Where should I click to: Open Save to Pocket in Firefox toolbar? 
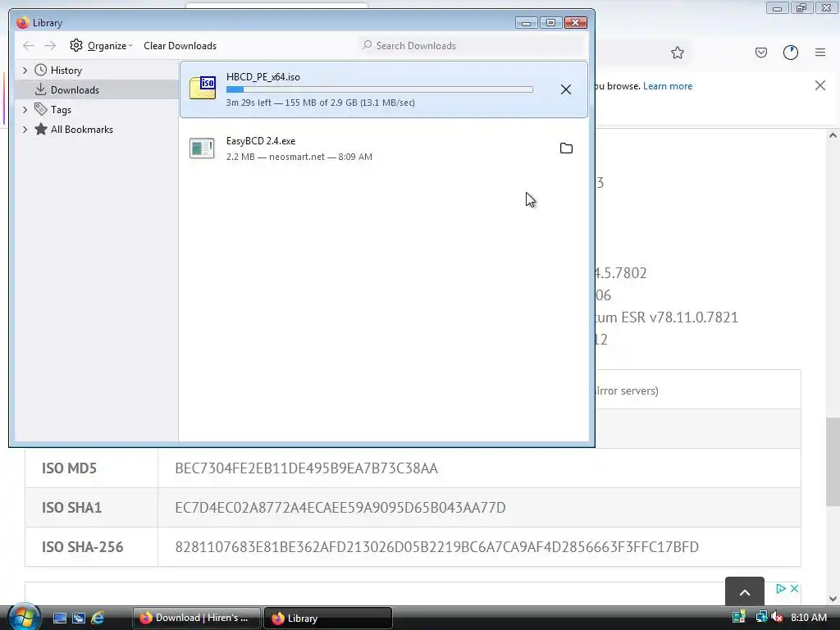761,52
